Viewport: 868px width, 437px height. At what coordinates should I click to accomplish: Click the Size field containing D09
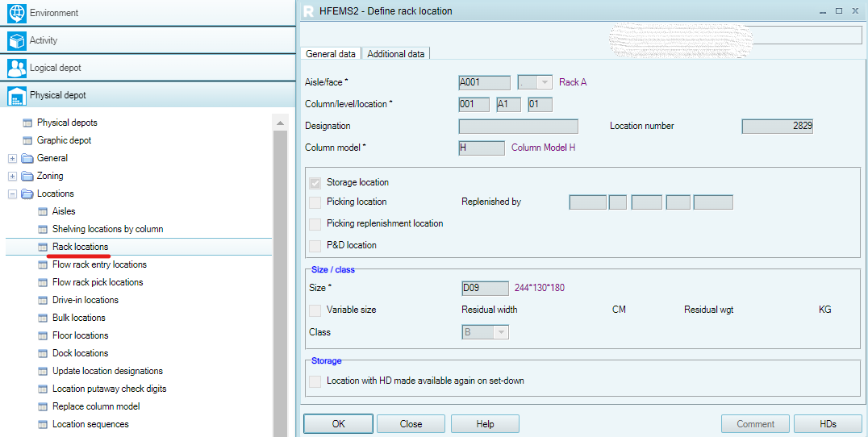(485, 288)
